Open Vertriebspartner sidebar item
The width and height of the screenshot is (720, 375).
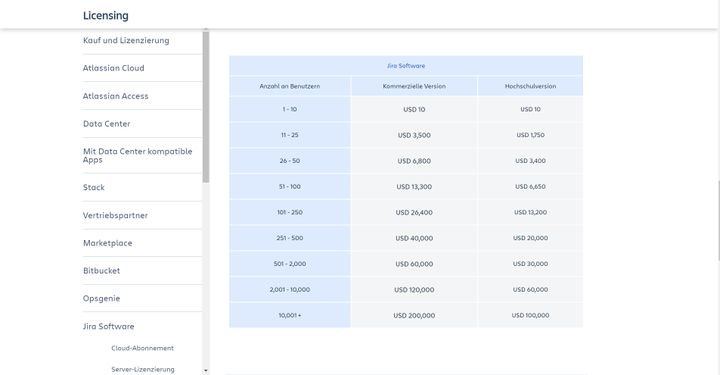point(115,215)
